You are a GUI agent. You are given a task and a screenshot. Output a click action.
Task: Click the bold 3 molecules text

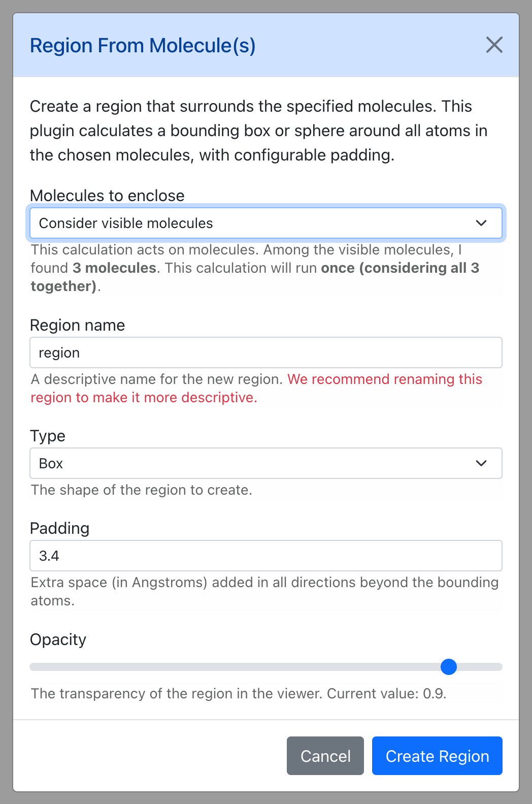coord(114,268)
